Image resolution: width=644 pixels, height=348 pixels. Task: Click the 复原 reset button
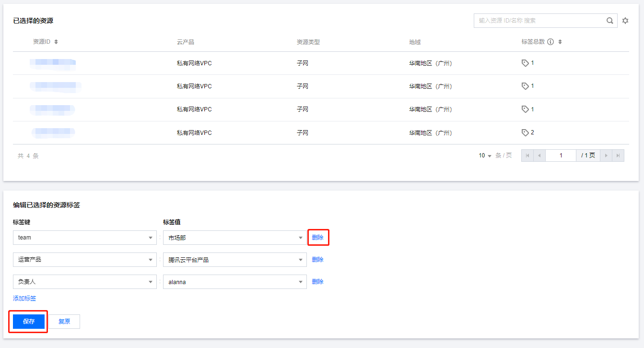click(64, 322)
